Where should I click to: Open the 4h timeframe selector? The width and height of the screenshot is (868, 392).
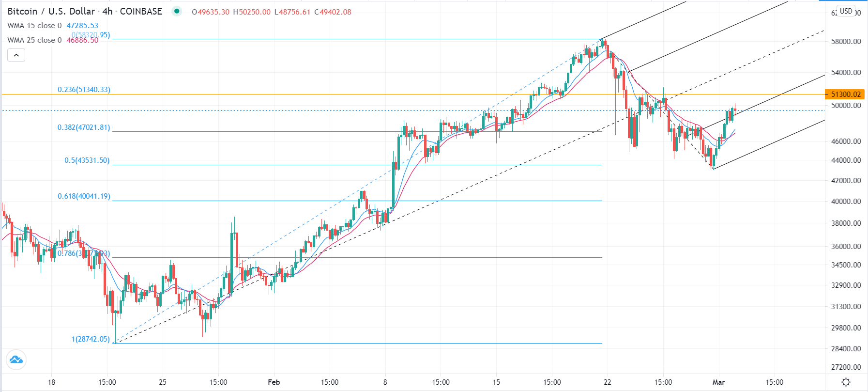click(x=107, y=11)
